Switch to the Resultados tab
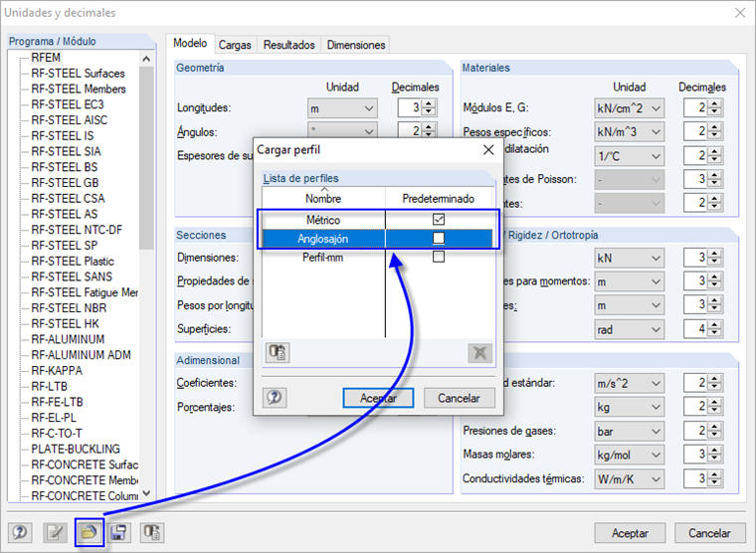The height and width of the screenshot is (553, 756). 288,45
